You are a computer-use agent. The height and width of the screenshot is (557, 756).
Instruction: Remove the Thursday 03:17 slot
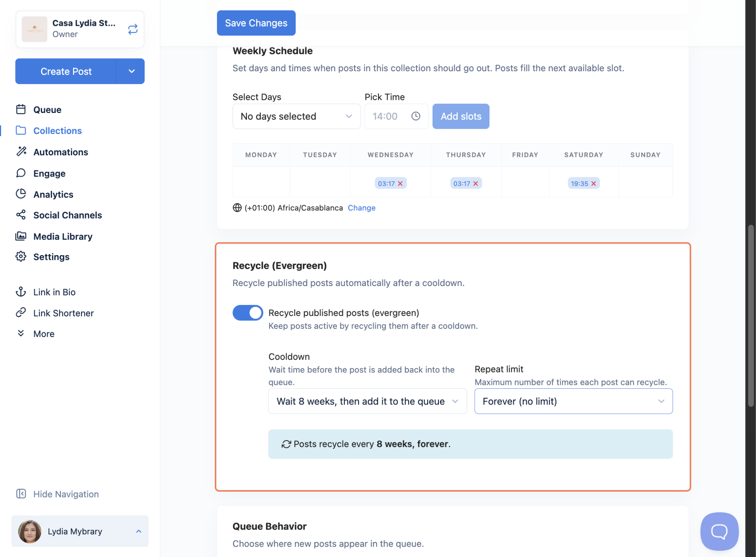[x=475, y=183]
